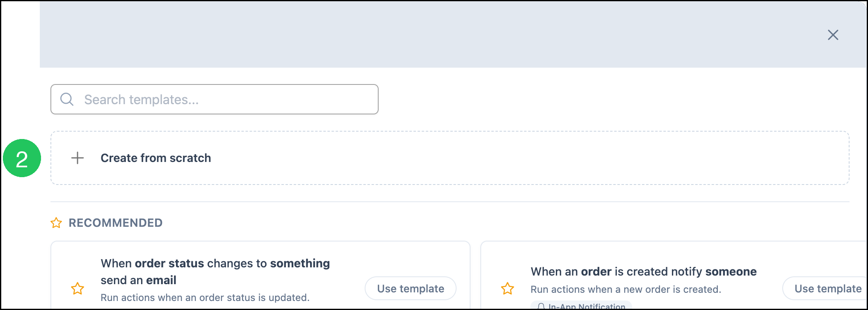Use template for order status email
Screen dimensions: 868x310
[411, 288]
